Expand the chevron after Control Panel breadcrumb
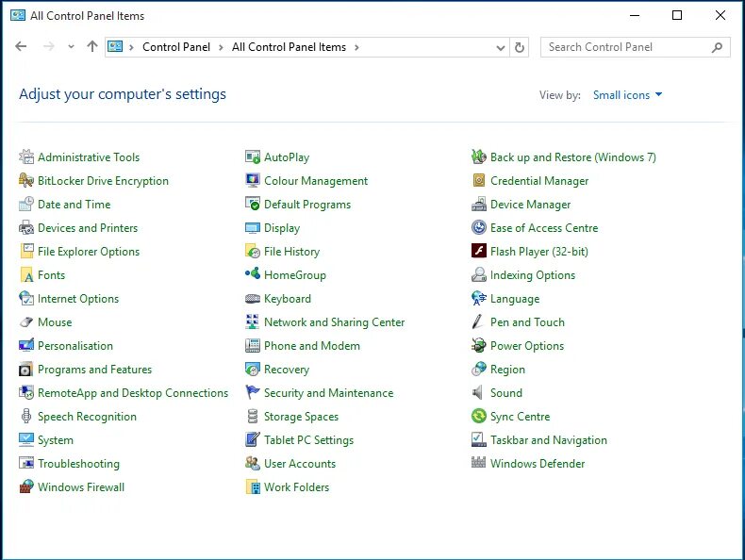The image size is (745, 560). tap(221, 47)
